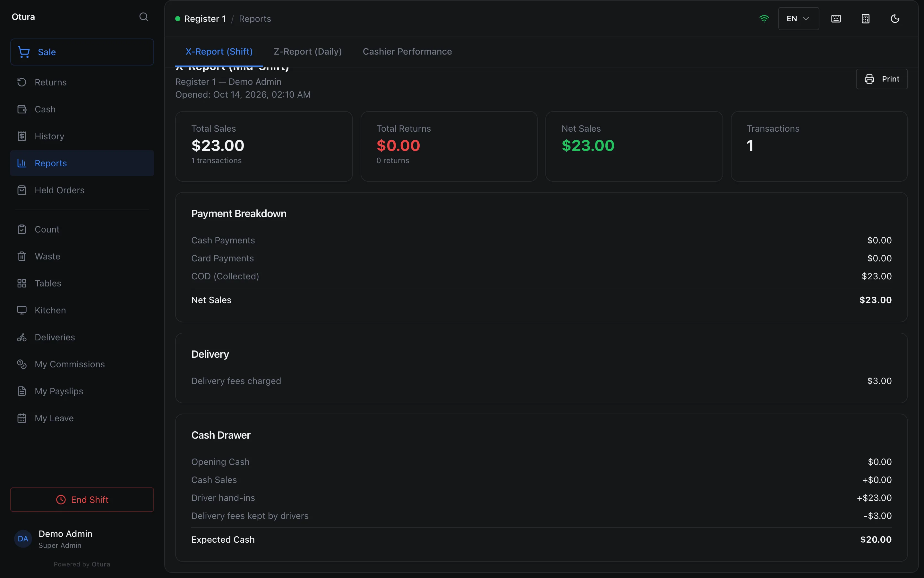Click the My Leave calendar icon
The image size is (924, 578).
point(22,418)
